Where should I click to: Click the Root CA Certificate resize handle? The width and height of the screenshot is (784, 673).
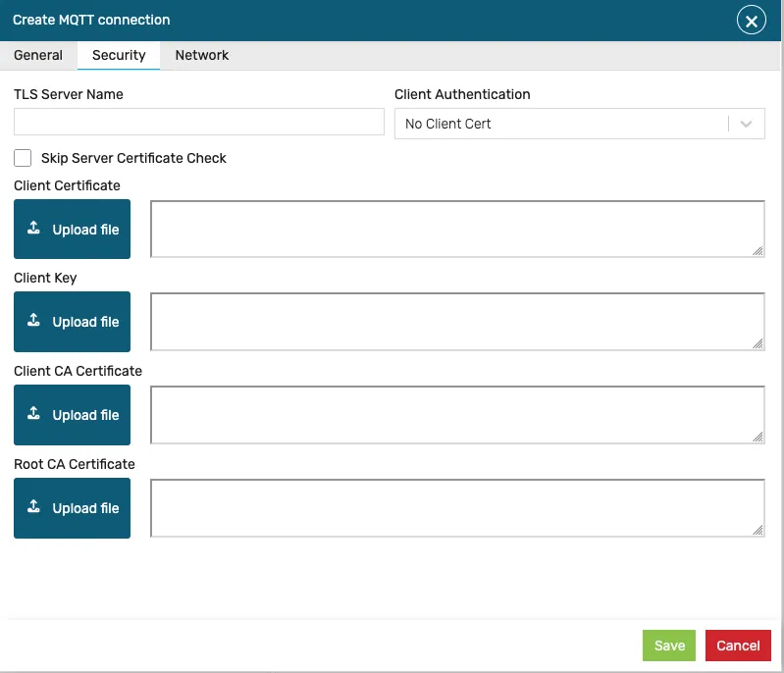point(758,530)
